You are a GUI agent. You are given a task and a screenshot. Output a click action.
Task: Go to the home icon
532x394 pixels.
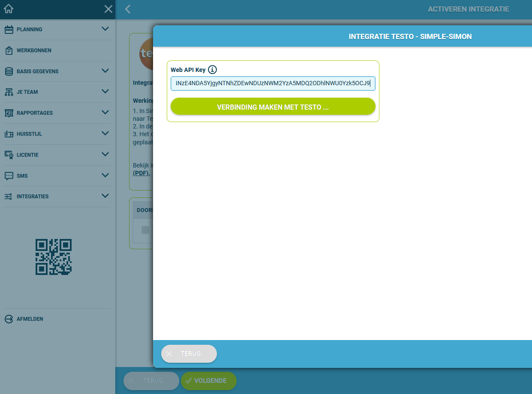8,9
